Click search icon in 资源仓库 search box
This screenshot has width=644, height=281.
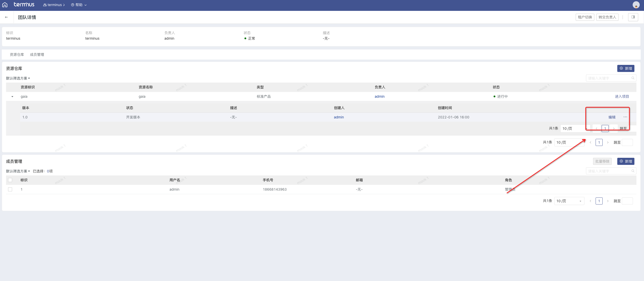click(x=633, y=78)
